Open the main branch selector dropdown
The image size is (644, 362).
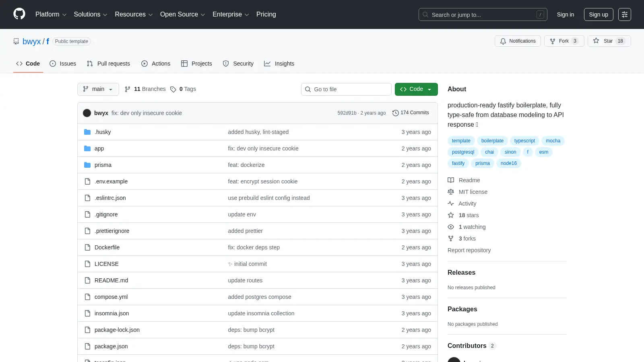pyautogui.click(x=98, y=89)
